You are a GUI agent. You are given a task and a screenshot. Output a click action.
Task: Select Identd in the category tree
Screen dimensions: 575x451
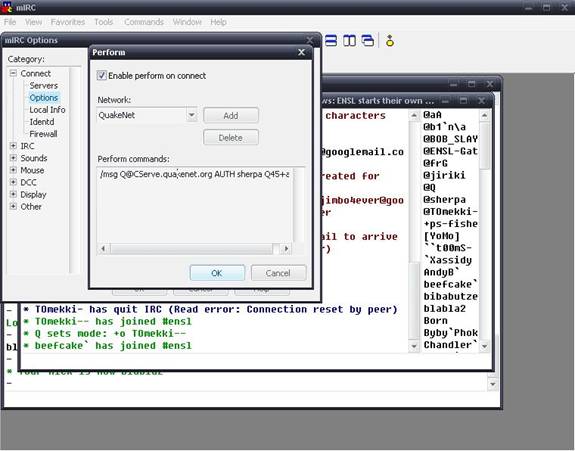point(42,122)
